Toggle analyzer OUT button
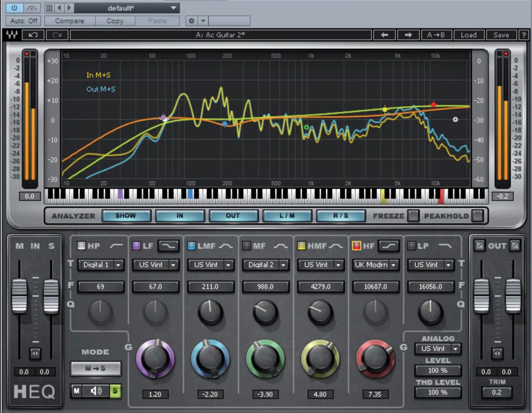The height and width of the screenshot is (413, 532). pyautogui.click(x=234, y=216)
